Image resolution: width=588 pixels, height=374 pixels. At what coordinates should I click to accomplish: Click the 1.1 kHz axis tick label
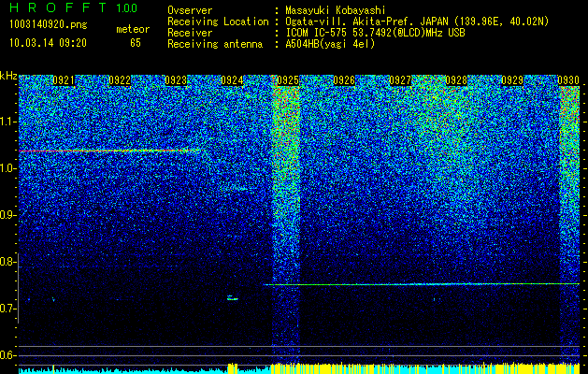coord(7,122)
